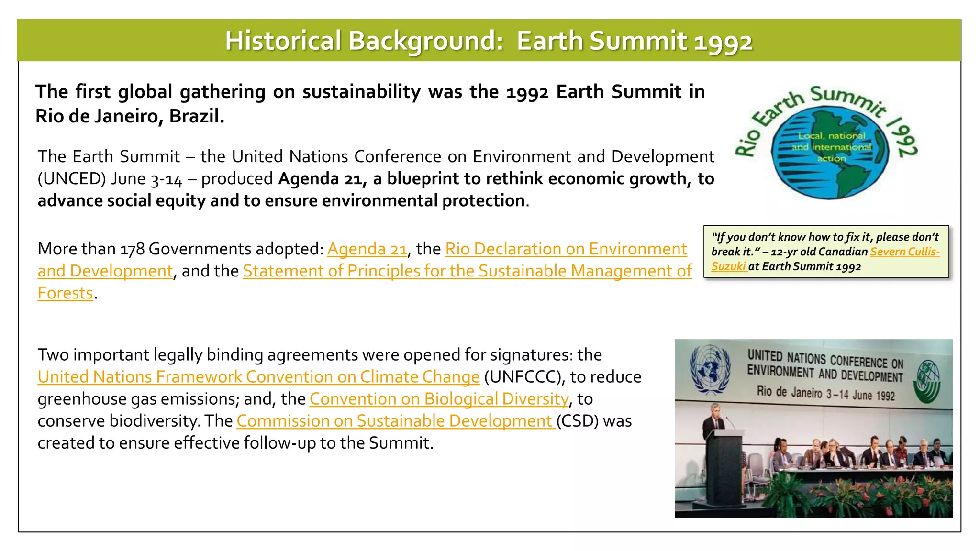980x551 pixels.
Task: Click the banner text on conference photo
Action: pos(825,375)
